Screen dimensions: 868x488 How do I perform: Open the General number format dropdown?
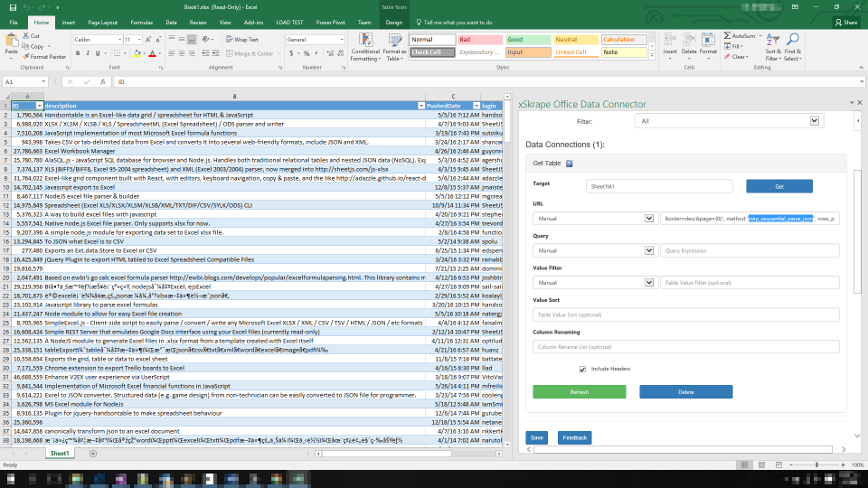tap(342, 40)
